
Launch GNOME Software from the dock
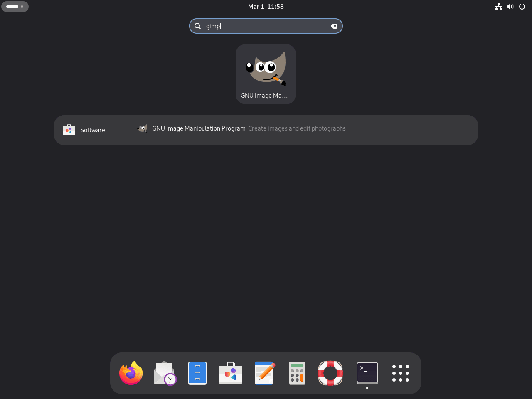click(x=230, y=373)
